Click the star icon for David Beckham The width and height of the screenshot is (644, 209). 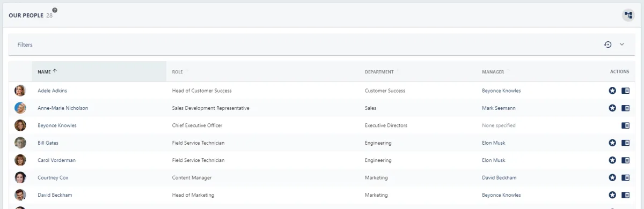(x=612, y=195)
